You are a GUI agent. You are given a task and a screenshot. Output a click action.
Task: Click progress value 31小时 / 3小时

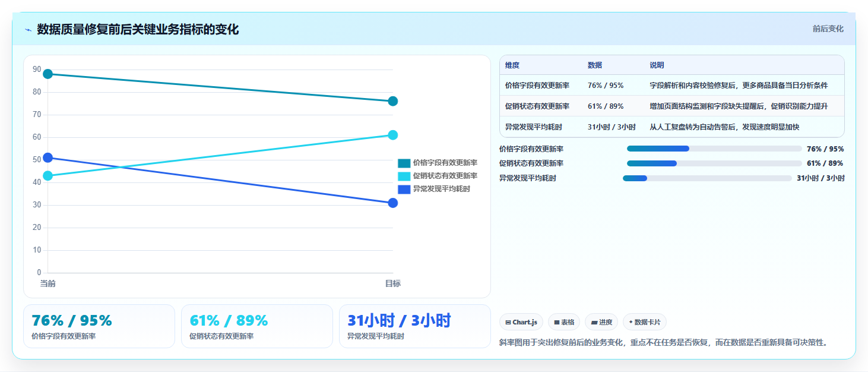[821, 178]
